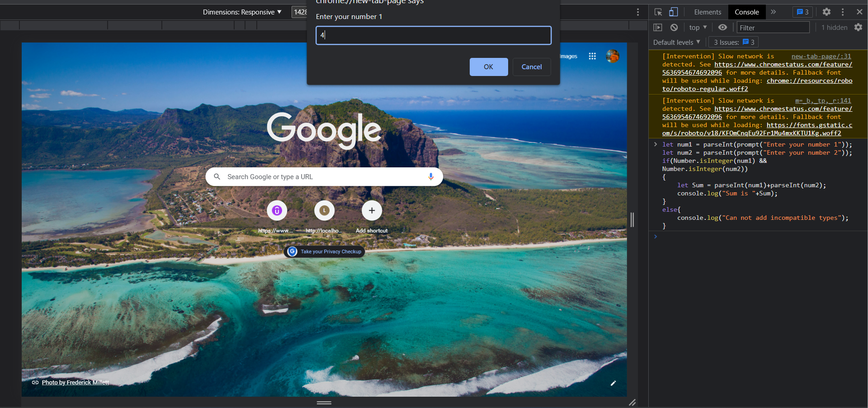This screenshot has width=868, height=408.
Task: Click the 'Enter your number 1' prompt input
Action: click(x=434, y=35)
